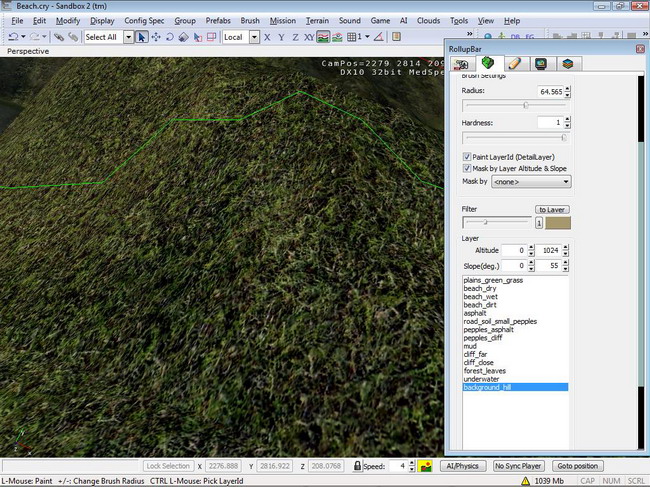The height and width of the screenshot is (487, 650).
Task: Select the background_hill layer
Action: tap(515, 387)
